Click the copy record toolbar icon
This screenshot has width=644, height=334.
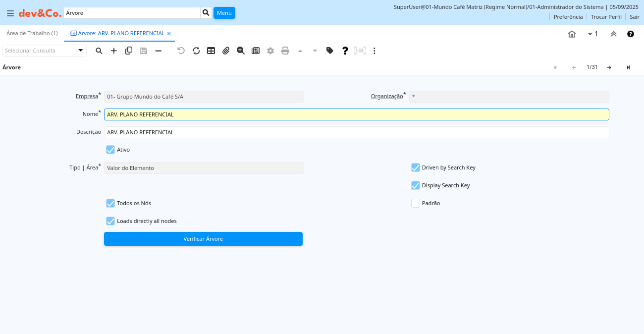click(129, 51)
